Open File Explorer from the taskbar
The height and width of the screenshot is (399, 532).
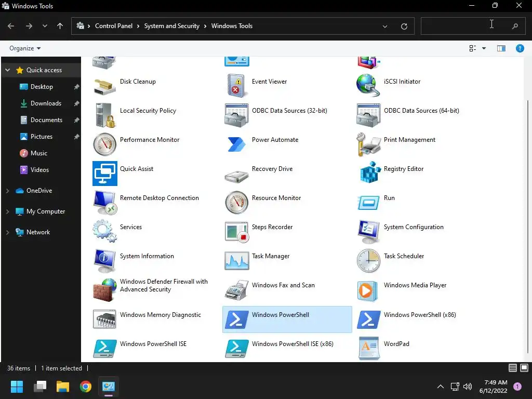[x=63, y=387]
